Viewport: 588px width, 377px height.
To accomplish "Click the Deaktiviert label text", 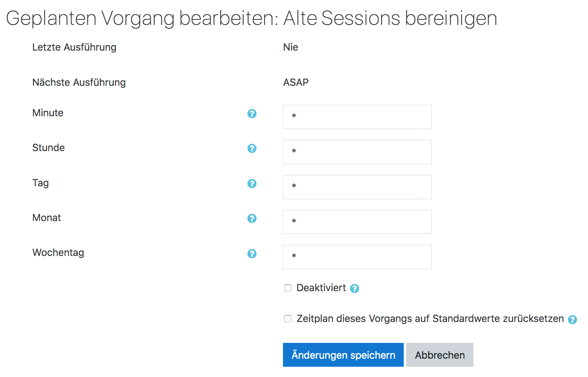I will pos(321,288).
